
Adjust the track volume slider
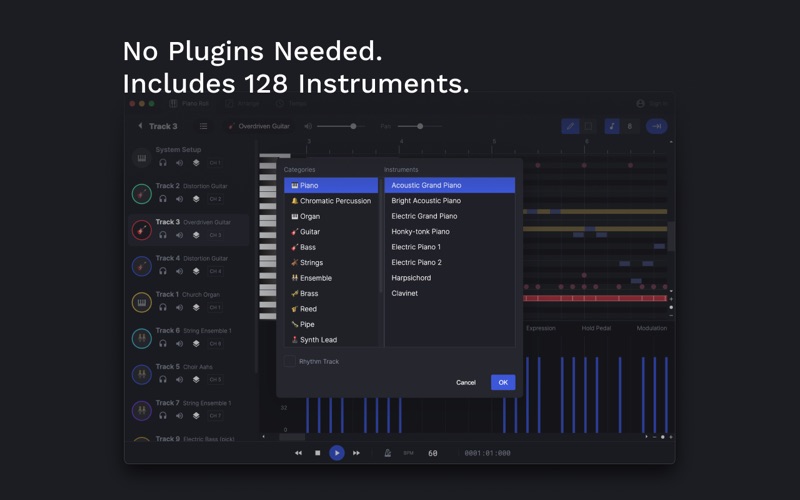coord(341,126)
